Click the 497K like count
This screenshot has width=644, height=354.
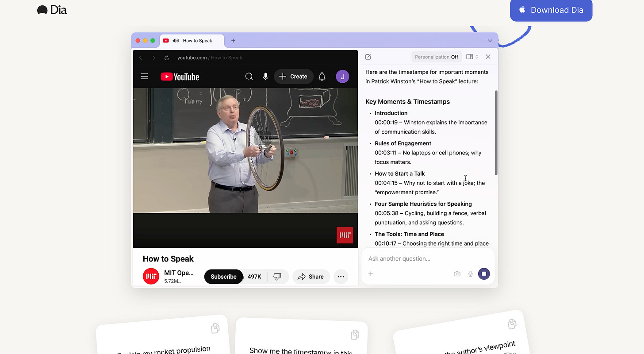click(x=254, y=277)
